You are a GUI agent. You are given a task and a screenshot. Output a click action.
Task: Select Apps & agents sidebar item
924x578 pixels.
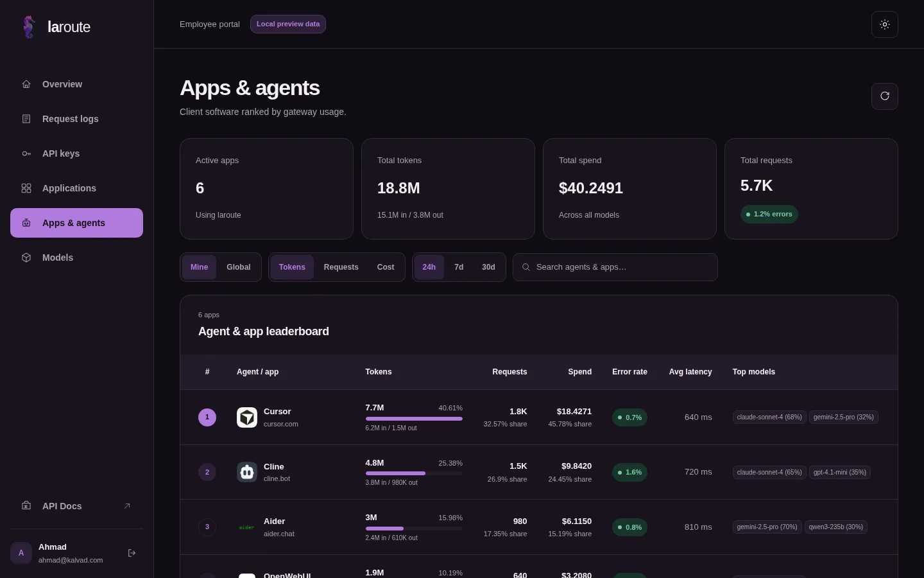pyautogui.click(x=76, y=223)
